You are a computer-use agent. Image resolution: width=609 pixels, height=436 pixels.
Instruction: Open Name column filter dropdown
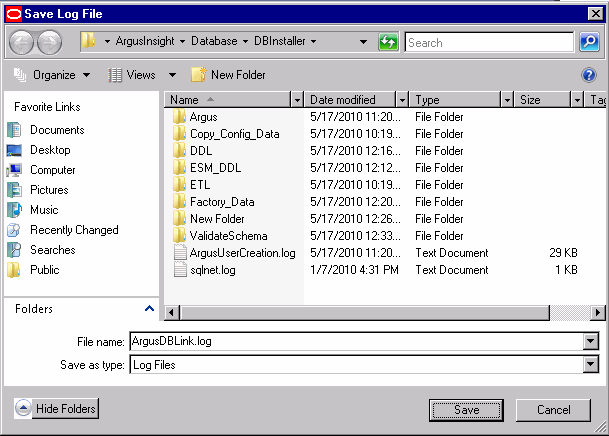(x=297, y=100)
